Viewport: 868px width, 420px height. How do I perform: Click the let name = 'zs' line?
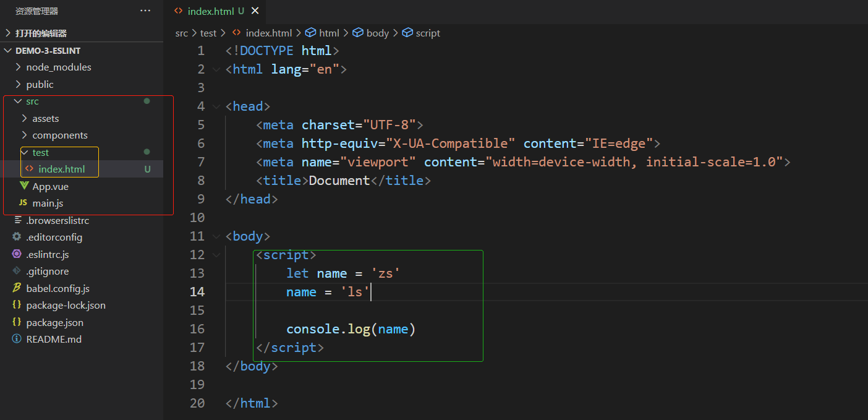coord(343,273)
